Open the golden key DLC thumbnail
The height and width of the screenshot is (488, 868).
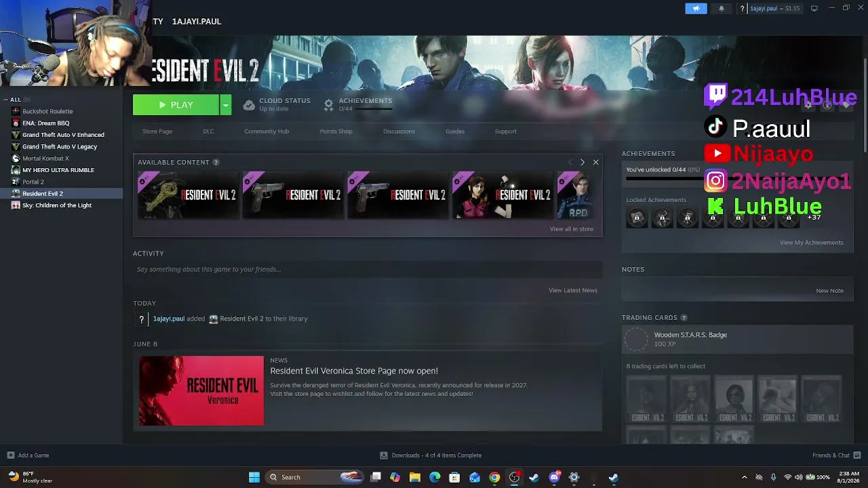[x=188, y=195]
